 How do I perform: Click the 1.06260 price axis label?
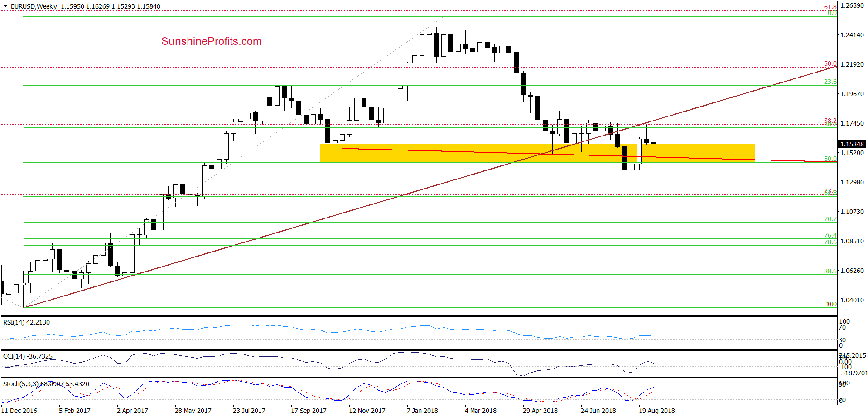(852, 271)
